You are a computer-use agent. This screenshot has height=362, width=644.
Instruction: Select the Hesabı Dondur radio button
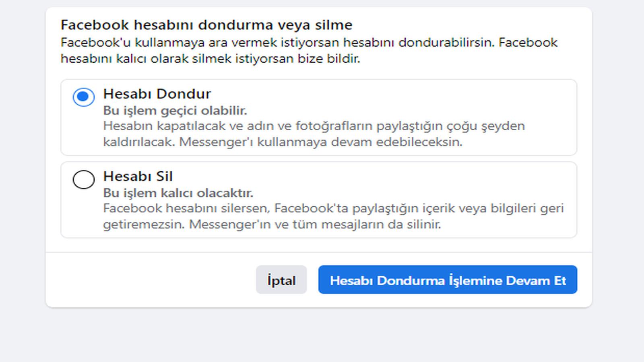(84, 97)
